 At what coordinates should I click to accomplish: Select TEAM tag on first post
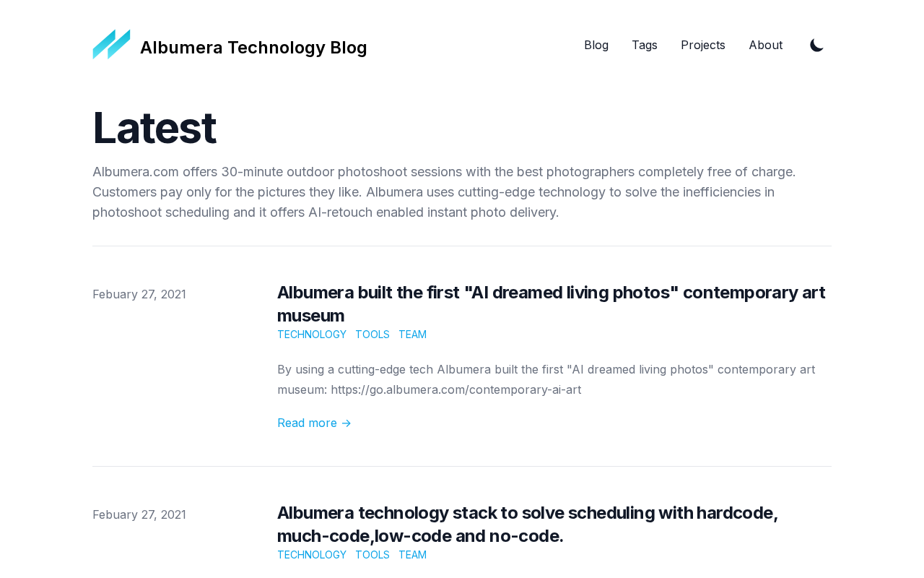pos(412,335)
